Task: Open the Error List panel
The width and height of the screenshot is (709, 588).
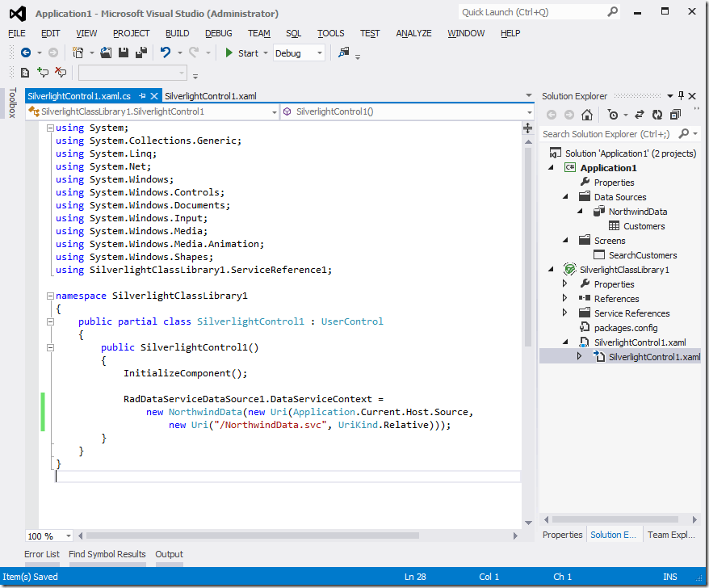Action: click(42, 554)
